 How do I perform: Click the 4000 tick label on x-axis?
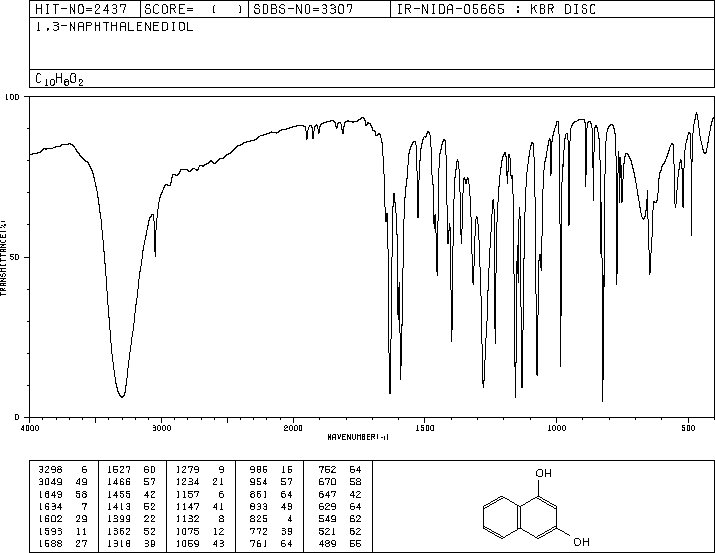tap(30, 428)
